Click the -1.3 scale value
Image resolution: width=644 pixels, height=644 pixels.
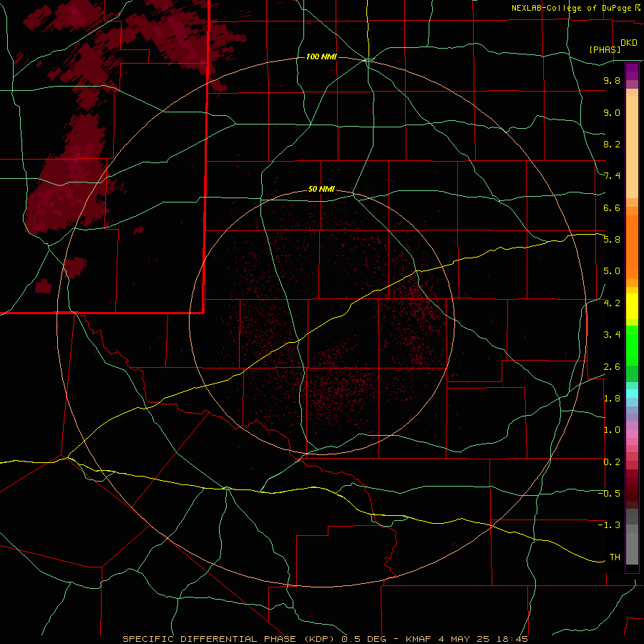[609, 525]
